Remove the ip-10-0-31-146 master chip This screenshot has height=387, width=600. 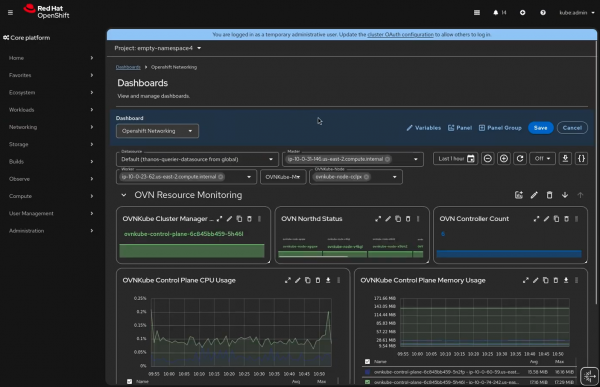pyautogui.click(x=387, y=159)
